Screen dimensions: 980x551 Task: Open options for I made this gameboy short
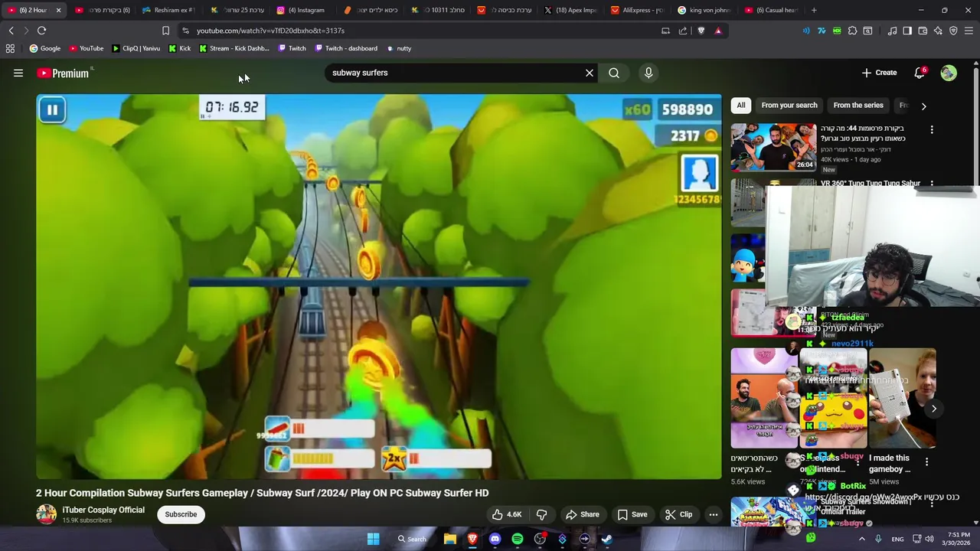click(x=926, y=462)
